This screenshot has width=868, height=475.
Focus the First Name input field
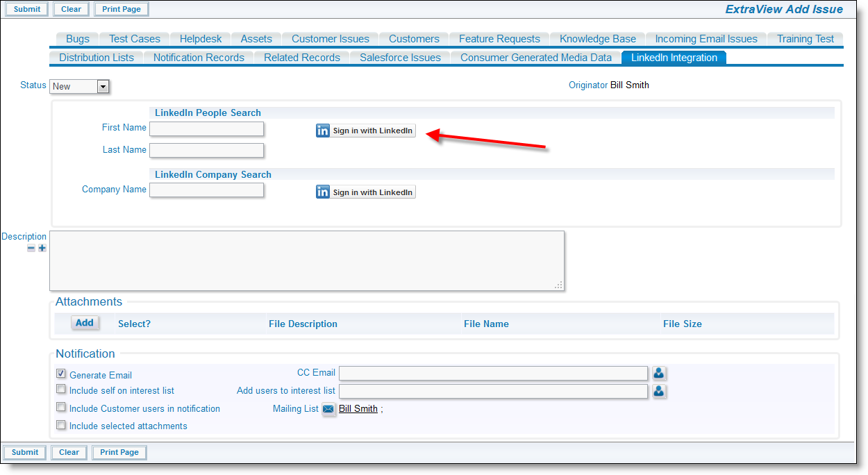tap(207, 128)
